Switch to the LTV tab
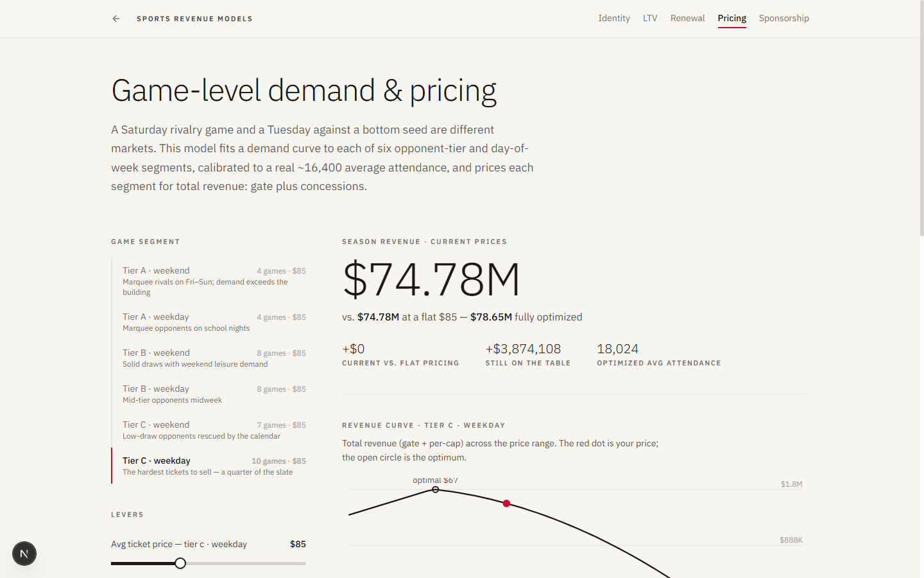The image size is (924, 578). click(x=650, y=18)
